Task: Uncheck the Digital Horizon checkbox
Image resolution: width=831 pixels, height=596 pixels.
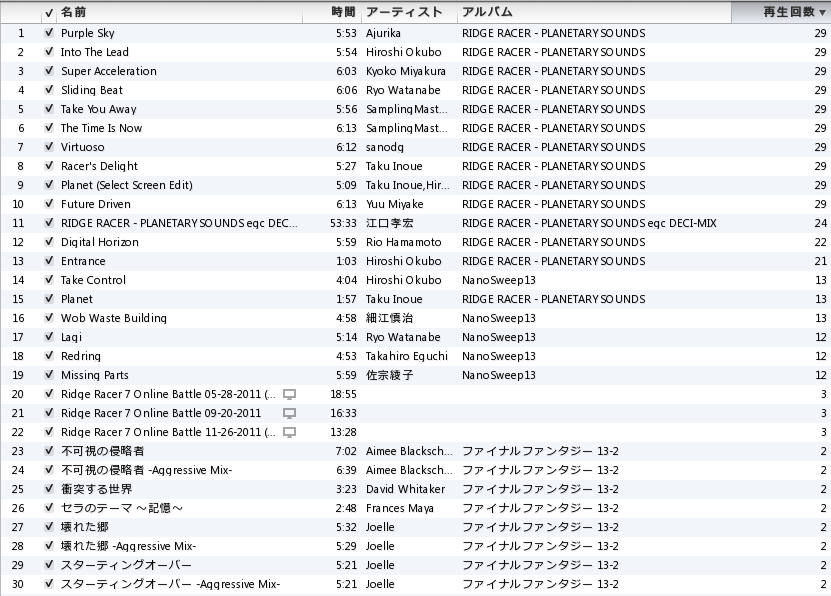Action: pyautogui.click(x=49, y=242)
